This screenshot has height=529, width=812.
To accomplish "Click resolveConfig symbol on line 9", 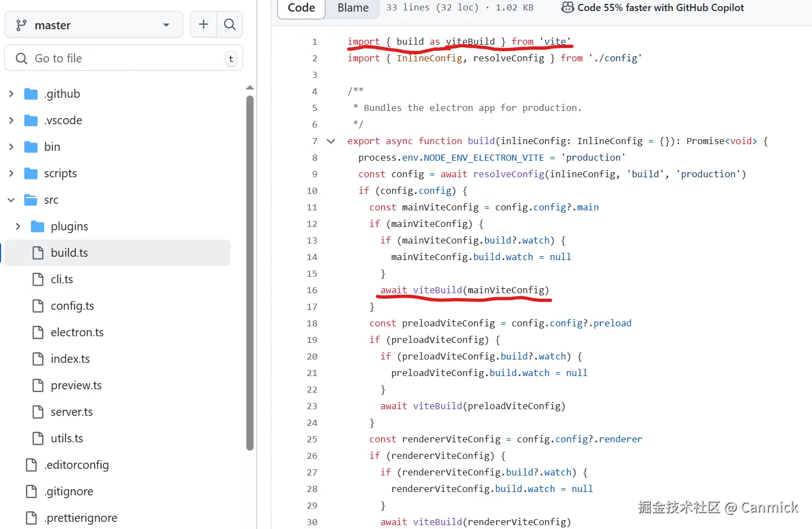I will (x=509, y=174).
